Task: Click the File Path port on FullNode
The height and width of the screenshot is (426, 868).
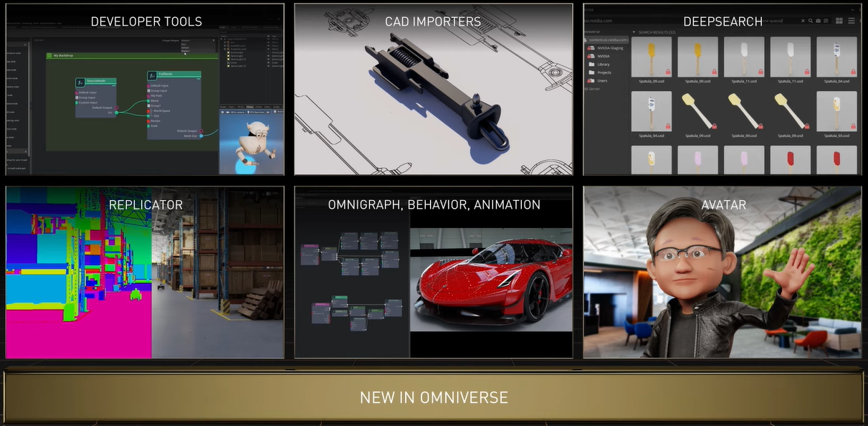Action: coord(148,96)
